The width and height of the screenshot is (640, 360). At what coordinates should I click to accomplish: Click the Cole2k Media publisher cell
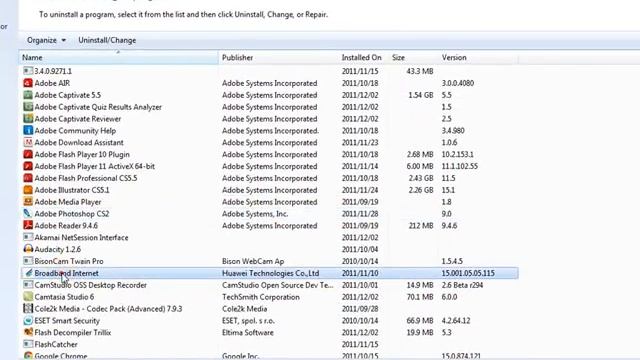click(244, 309)
